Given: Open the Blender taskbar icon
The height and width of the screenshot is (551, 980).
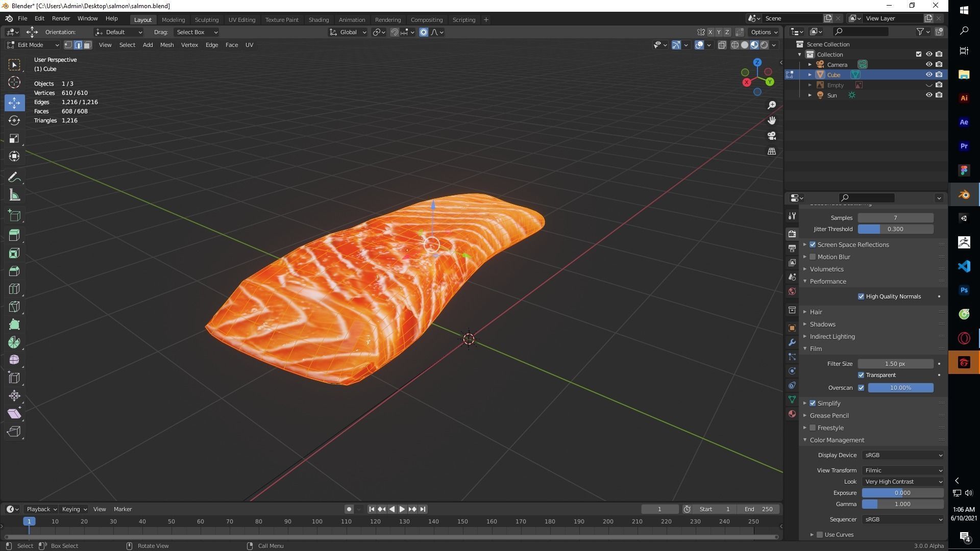Looking at the screenshot, I should coord(964,195).
